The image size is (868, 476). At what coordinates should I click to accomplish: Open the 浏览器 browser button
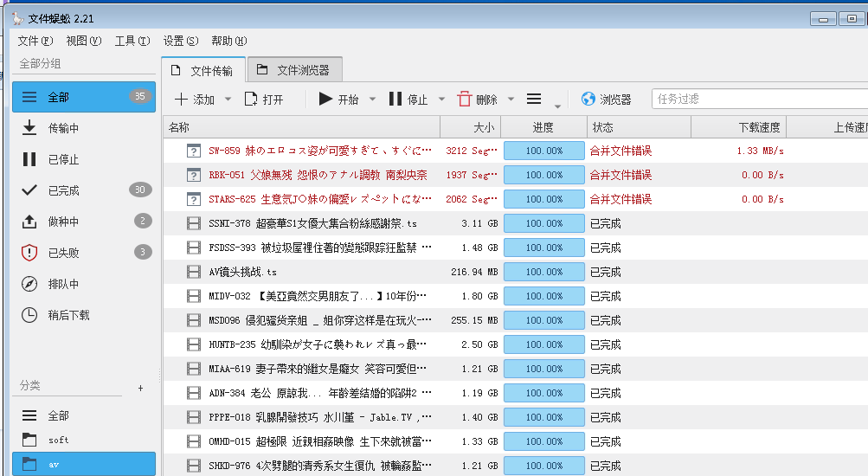(606, 99)
